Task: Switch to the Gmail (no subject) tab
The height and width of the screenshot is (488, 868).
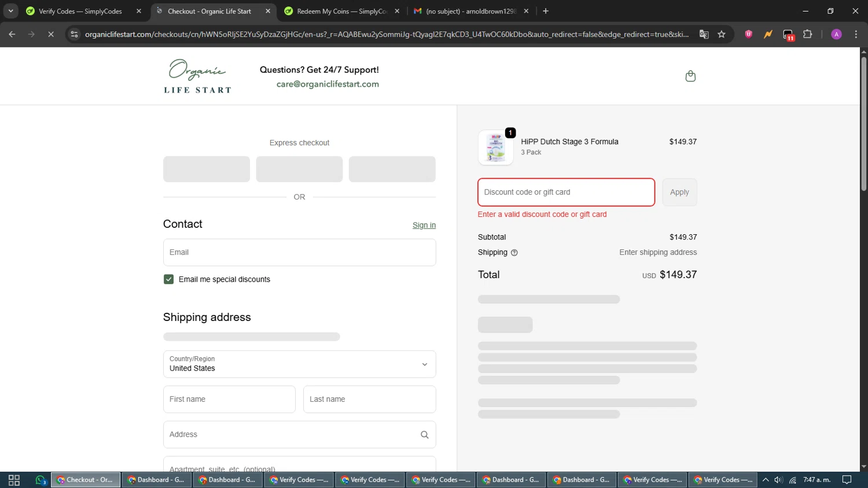Action: (470, 11)
